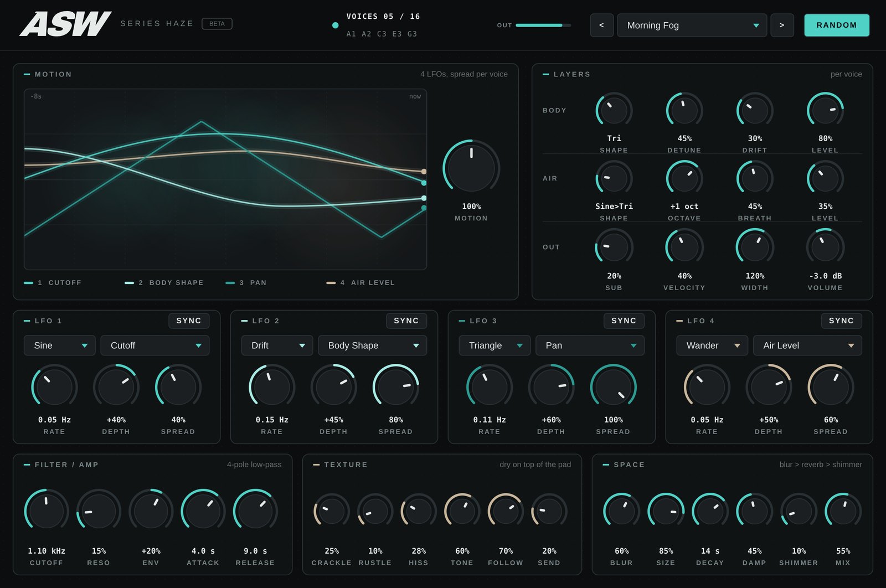The height and width of the screenshot is (588, 886).
Task: Click the RELEASE knob
Action: pos(255,511)
